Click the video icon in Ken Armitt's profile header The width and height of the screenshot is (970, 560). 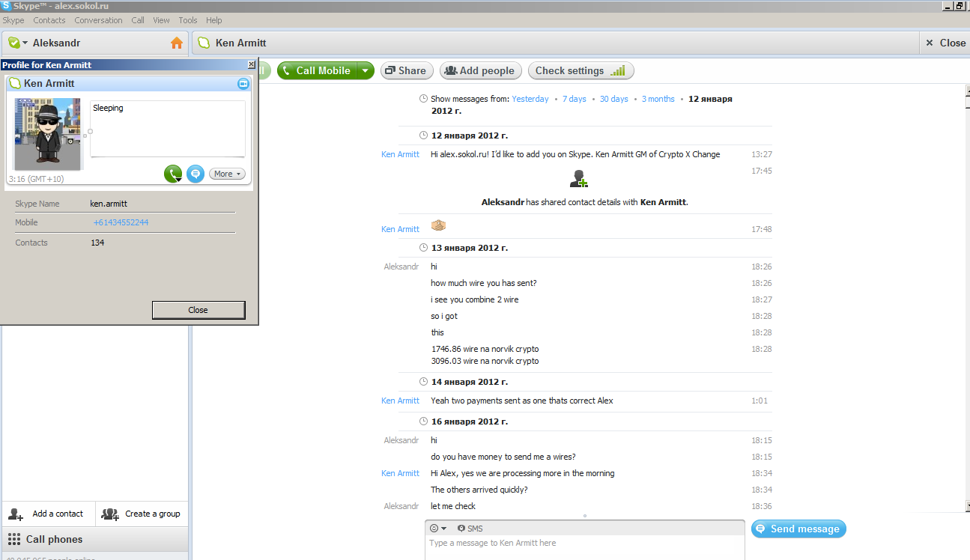click(243, 84)
